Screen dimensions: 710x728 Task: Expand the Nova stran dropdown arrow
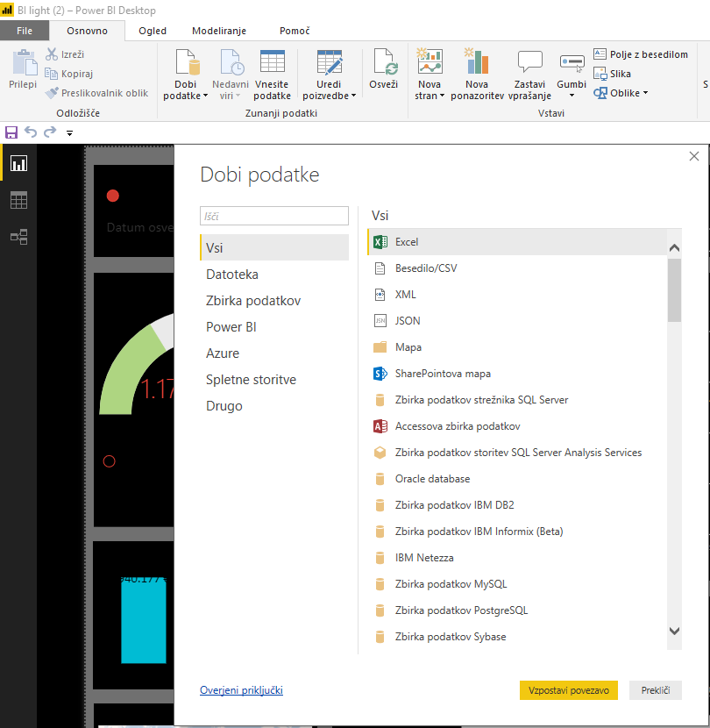coord(443,96)
